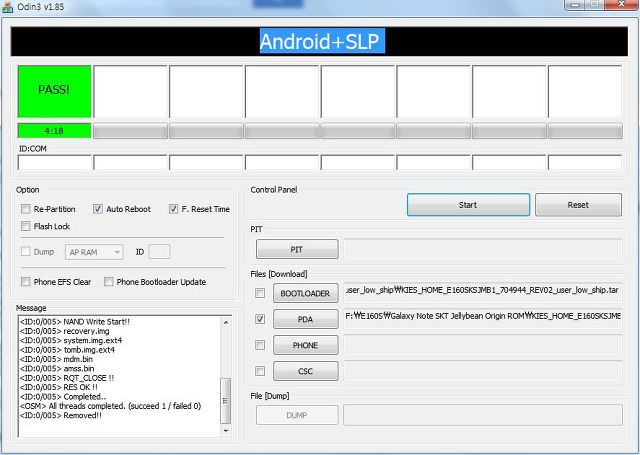Select the 'RQT_CLOSE !!' log line

pos(67,378)
